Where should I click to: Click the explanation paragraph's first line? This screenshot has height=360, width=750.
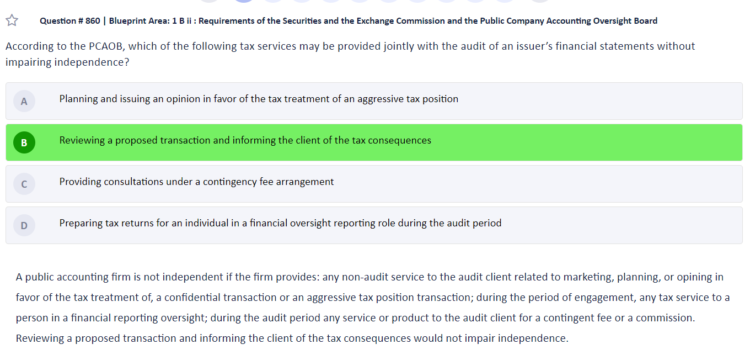pos(369,277)
